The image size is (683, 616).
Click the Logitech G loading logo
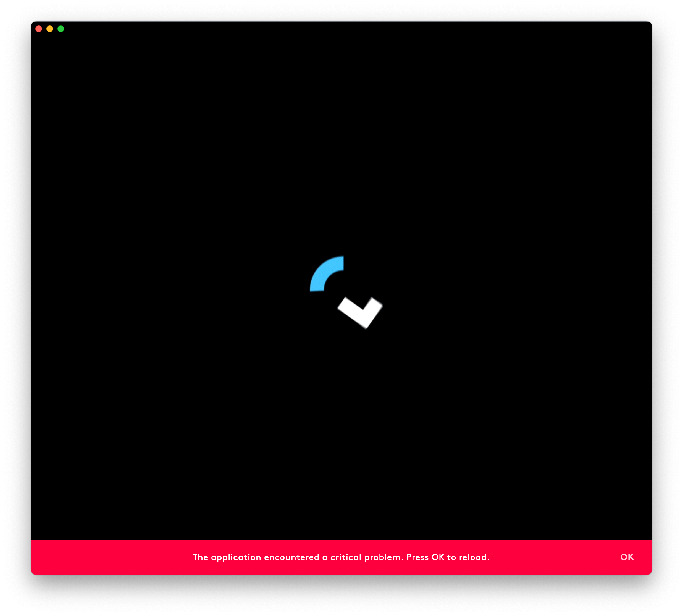pyautogui.click(x=346, y=292)
